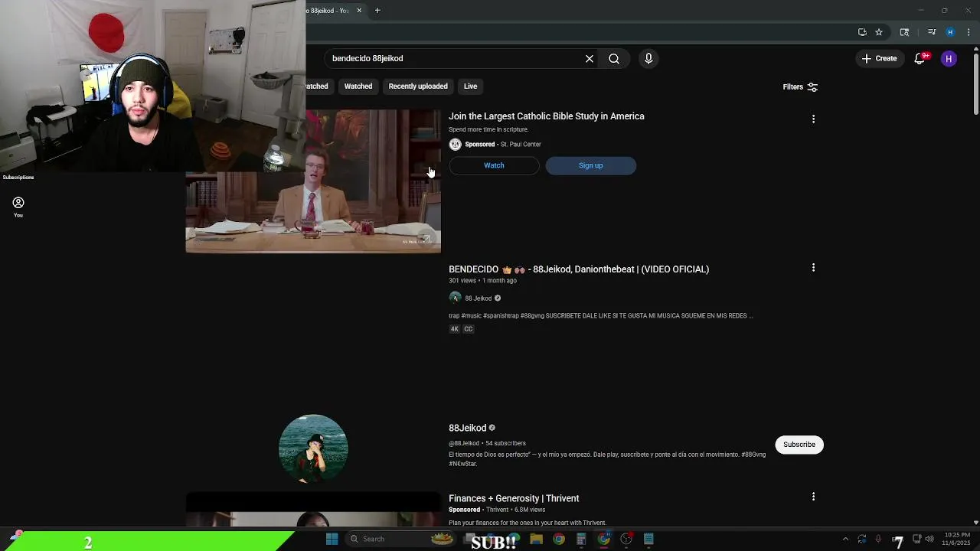Screen dimensions: 980x551
Task: Close the current browser tab
Action: pyautogui.click(x=359, y=10)
